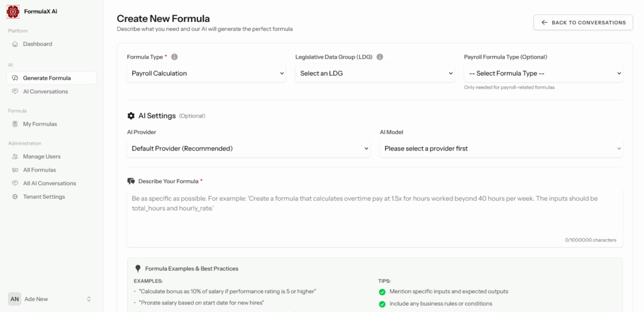The image size is (644, 312).
Task: Open the AI Provider dropdown
Action: pos(248,148)
